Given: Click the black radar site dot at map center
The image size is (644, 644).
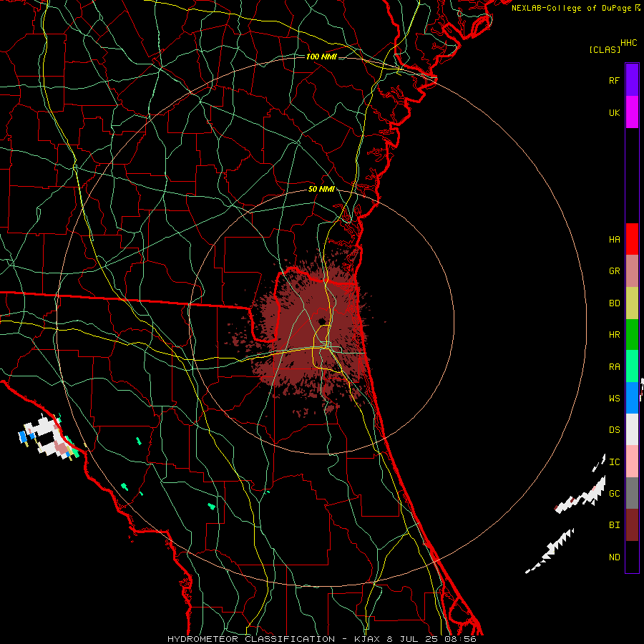Looking at the screenshot, I should 322,321.
